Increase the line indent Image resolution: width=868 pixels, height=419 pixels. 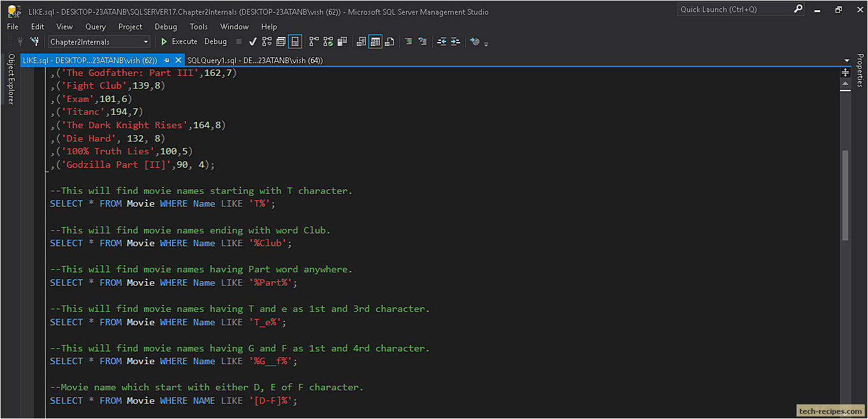[456, 41]
